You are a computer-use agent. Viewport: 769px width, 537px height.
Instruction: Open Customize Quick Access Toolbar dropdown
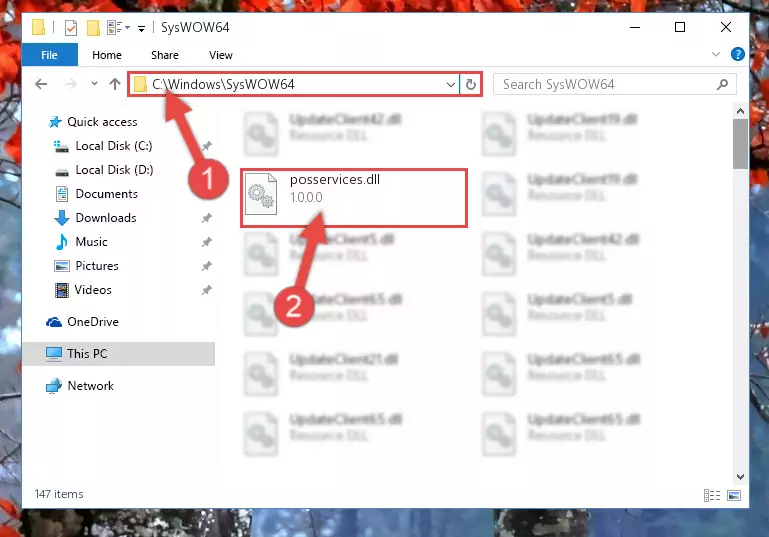[x=141, y=28]
